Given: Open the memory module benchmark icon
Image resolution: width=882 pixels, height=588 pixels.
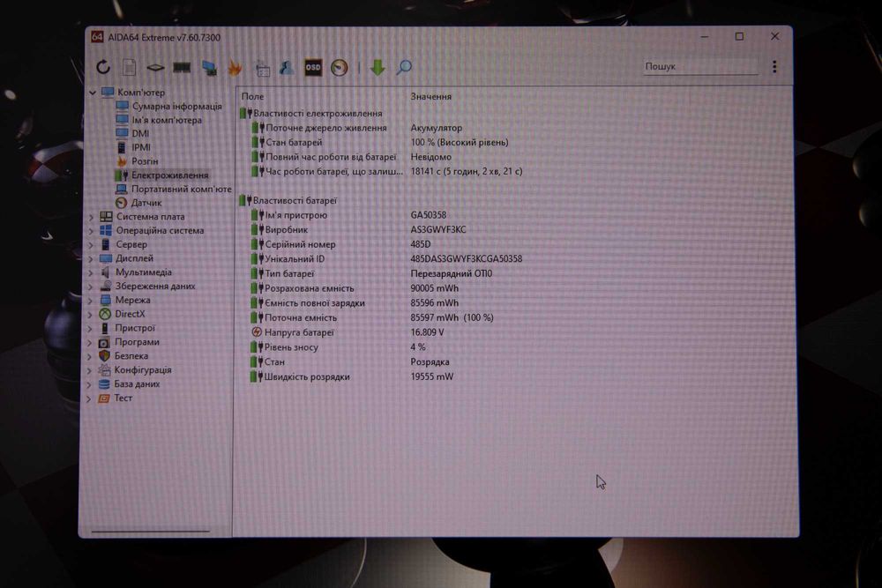Looking at the screenshot, I should click(182, 68).
